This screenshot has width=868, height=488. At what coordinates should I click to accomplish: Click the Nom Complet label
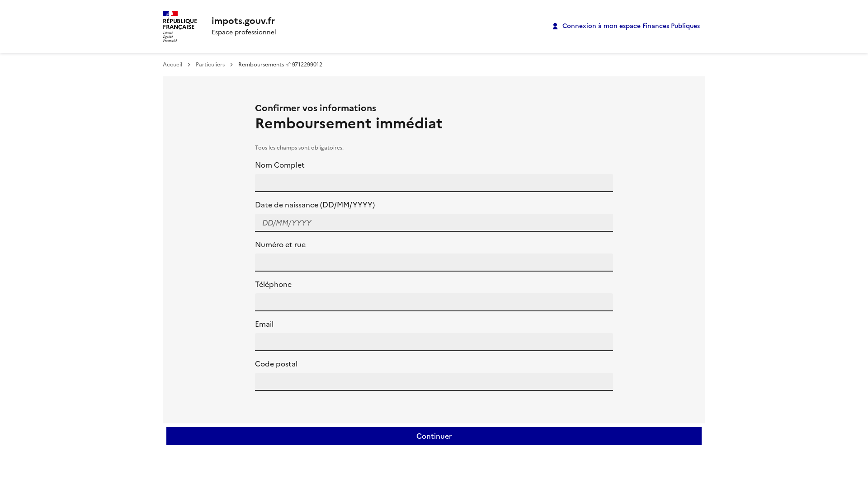pos(280,165)
